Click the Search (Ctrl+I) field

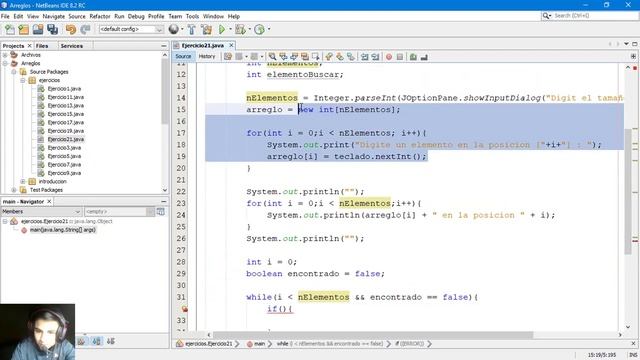[590, 16]
